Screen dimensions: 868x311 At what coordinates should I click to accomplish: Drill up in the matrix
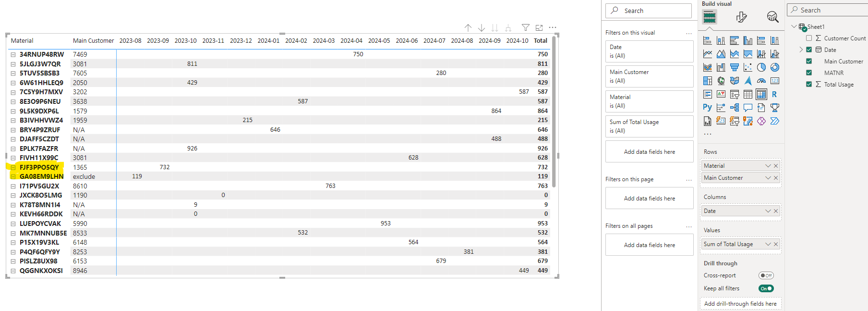tap(468, 28)
